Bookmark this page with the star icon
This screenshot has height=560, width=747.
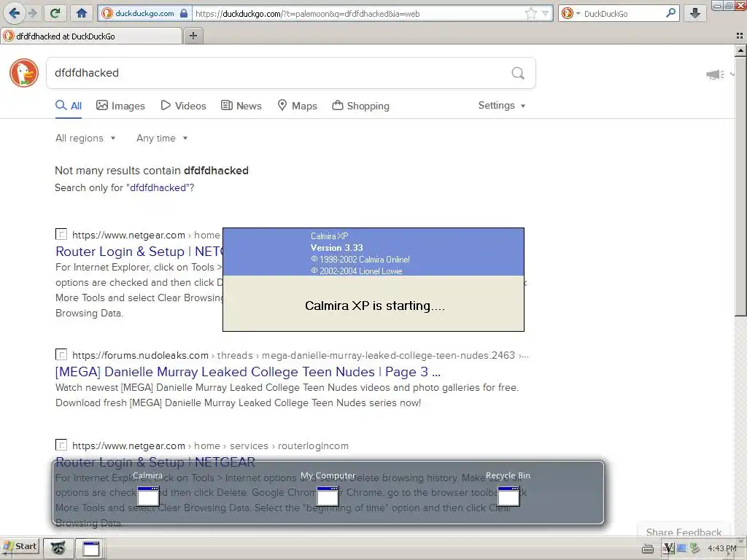click(x=531, y=13)
